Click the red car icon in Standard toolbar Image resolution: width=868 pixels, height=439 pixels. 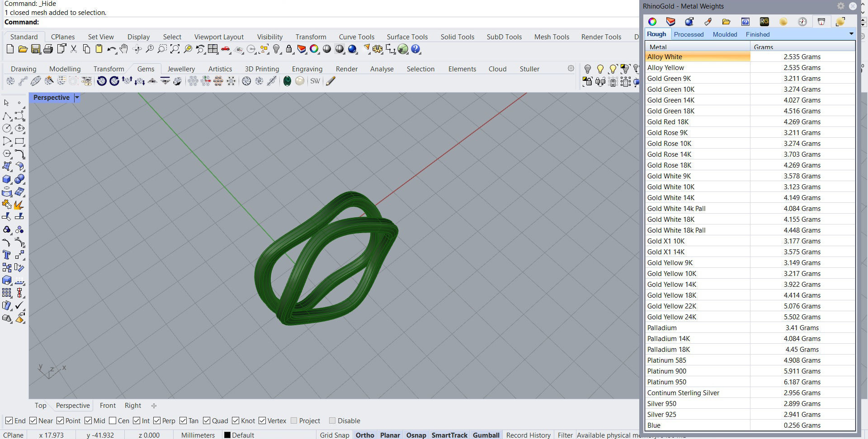click(226, 49)
